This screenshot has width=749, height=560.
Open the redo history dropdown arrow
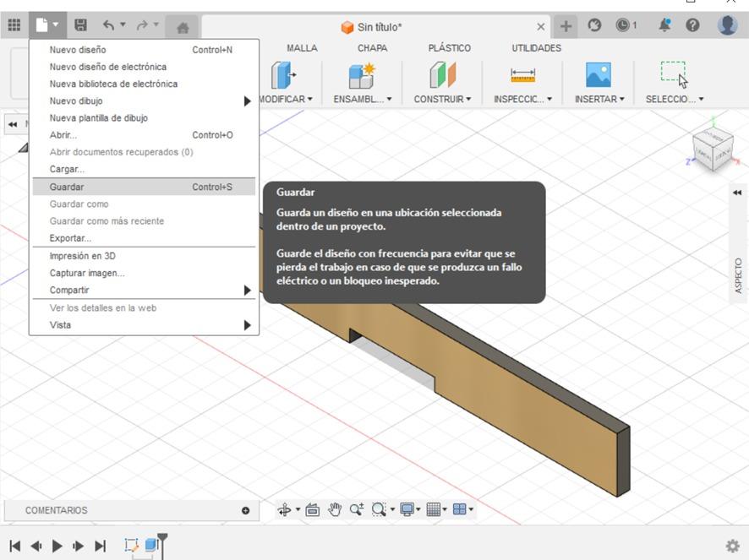tap(156, 24)
